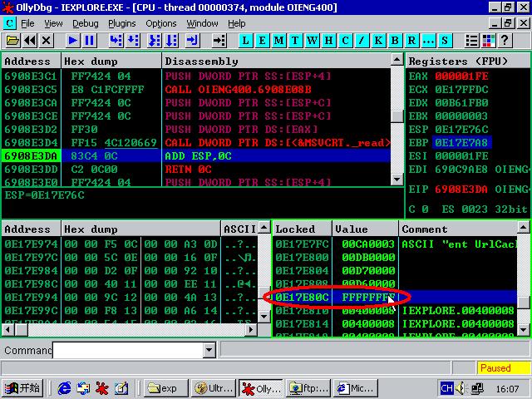Open Internet Explorer quick launch icon
Viewport: 532px width, 399px height.
point(64,388)
